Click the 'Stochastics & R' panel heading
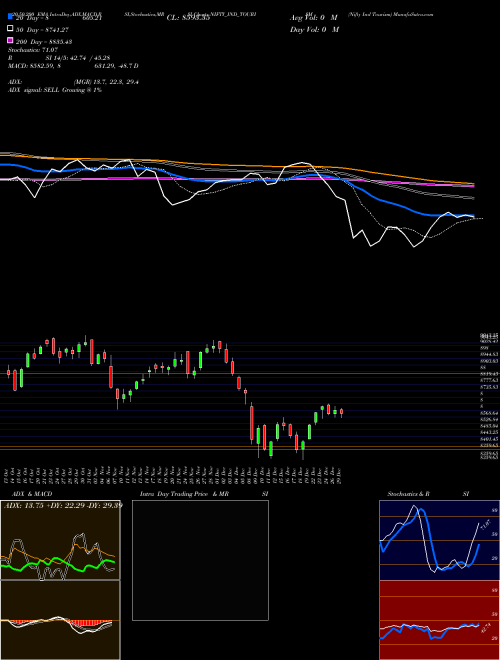The image size is (500, 660). tap(408, 494)
